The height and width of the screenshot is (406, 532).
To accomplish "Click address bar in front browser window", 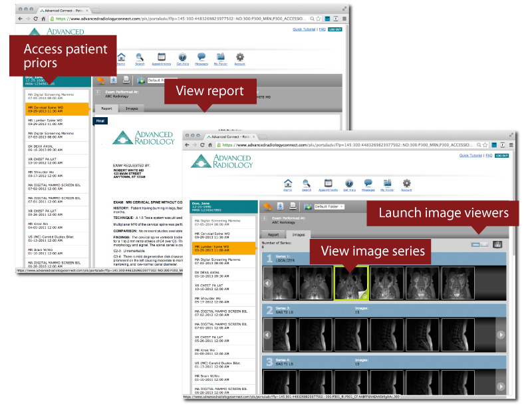I will click(x=352, y=145).
